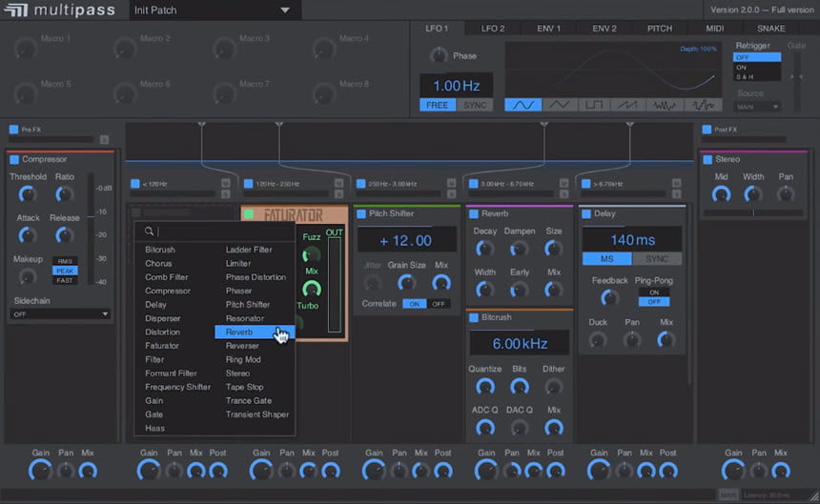Click the Bitcrush Quantize knob

pyautogui.click(x=484, y=387)
